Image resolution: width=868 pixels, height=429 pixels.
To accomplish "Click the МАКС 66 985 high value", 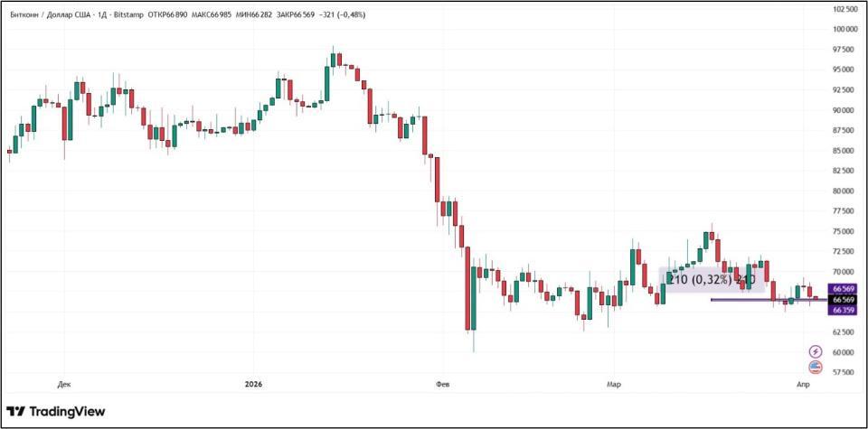I will pyautogui.click(x=218, y=15).
